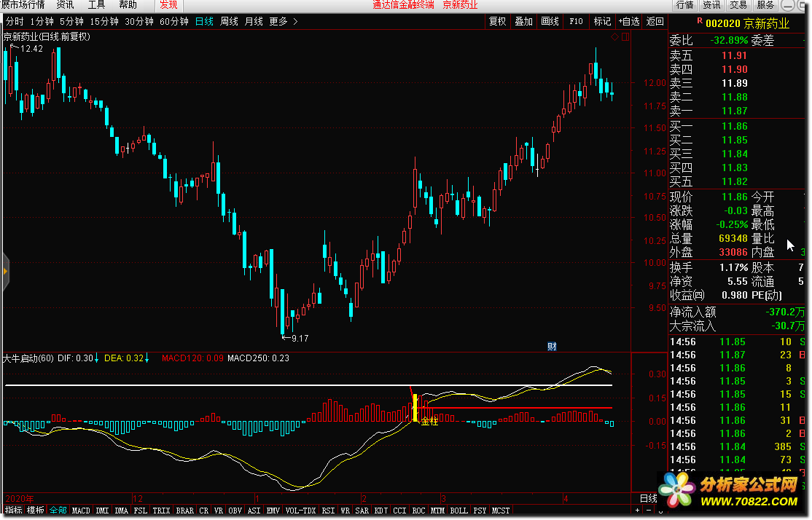Switch indicator to CCI
Viewport: 812px width, 520px height.
pyautogui.click(x=399, y=511)
